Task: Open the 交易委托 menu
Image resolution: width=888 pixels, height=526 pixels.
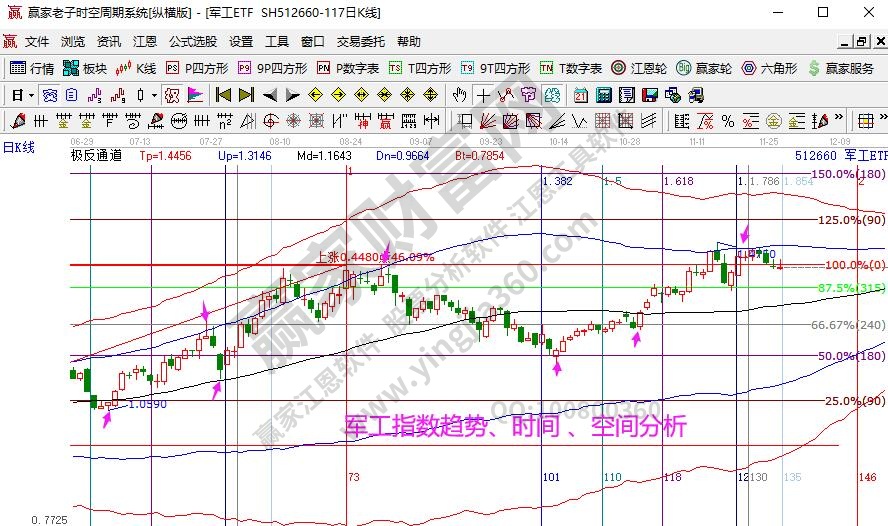Action: [360, 42]
